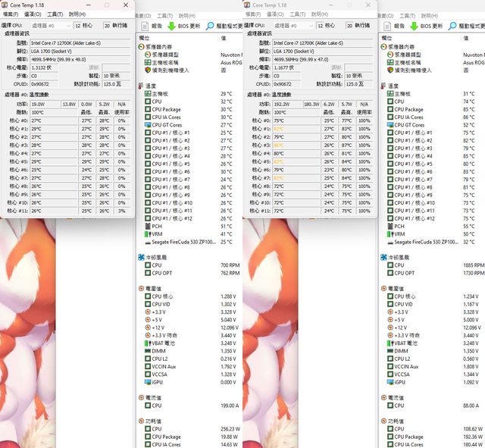Select the Seagate FireCuda 530 drive in left list
The image size is (485, 448).
coord(180,242)
